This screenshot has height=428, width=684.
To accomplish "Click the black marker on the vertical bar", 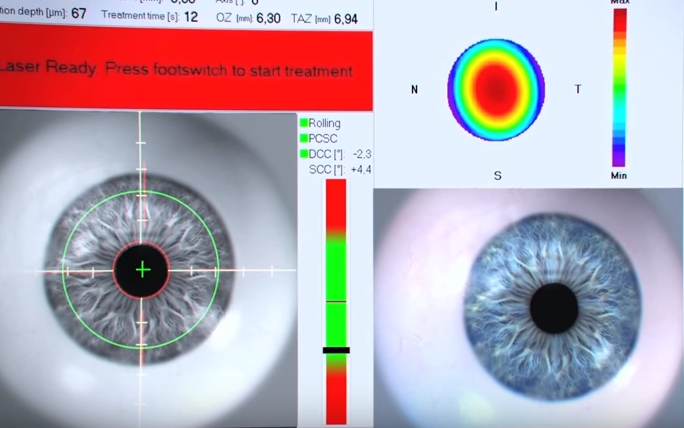I will coord(336,350).
